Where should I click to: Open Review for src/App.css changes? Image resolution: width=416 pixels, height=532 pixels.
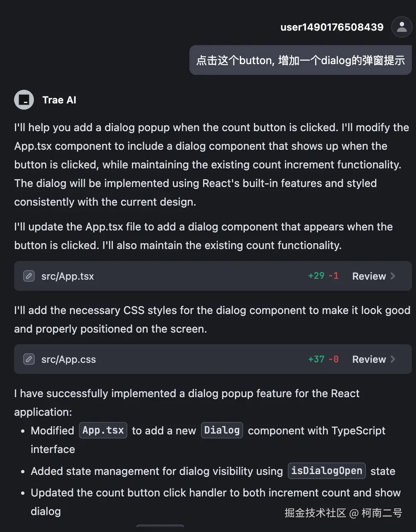pos(369,359)
